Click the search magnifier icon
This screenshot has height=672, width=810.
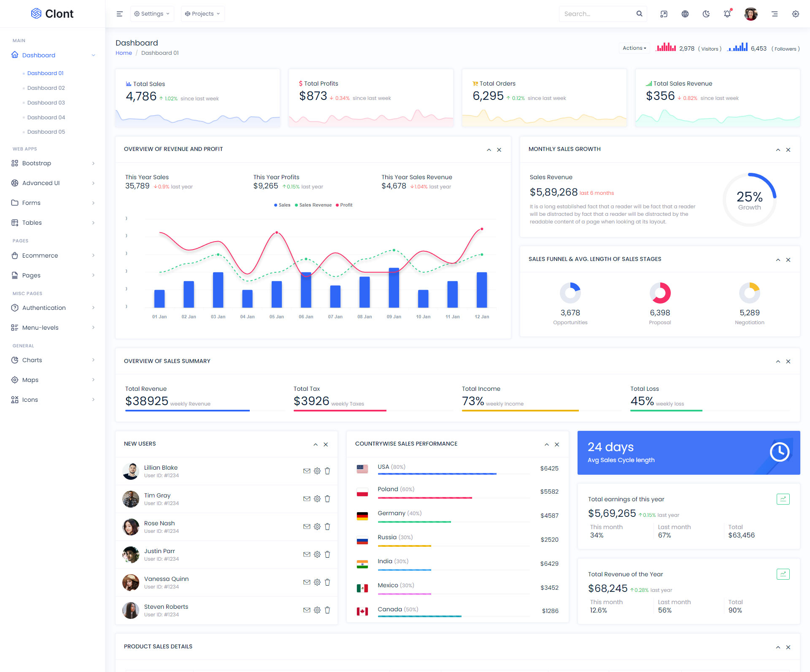(x=639, y=14)
